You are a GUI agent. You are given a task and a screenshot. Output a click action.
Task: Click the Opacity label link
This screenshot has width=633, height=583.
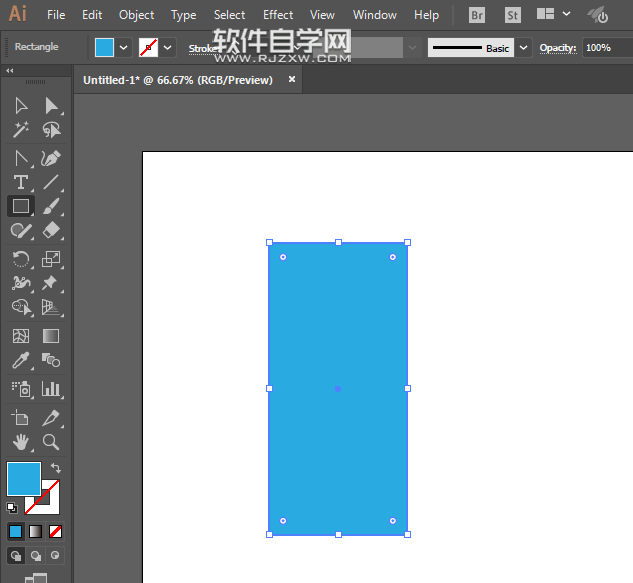click(557, 48)
